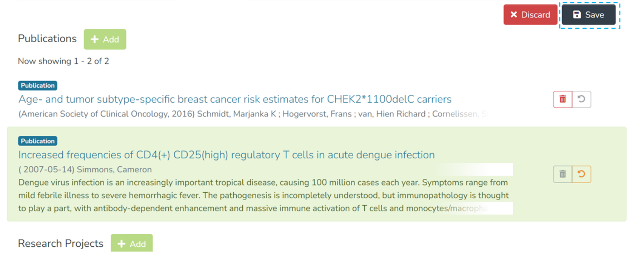Viewport: 644px width, 258px height.
Task: Click the Discard button
Action: tap(530, 15)
